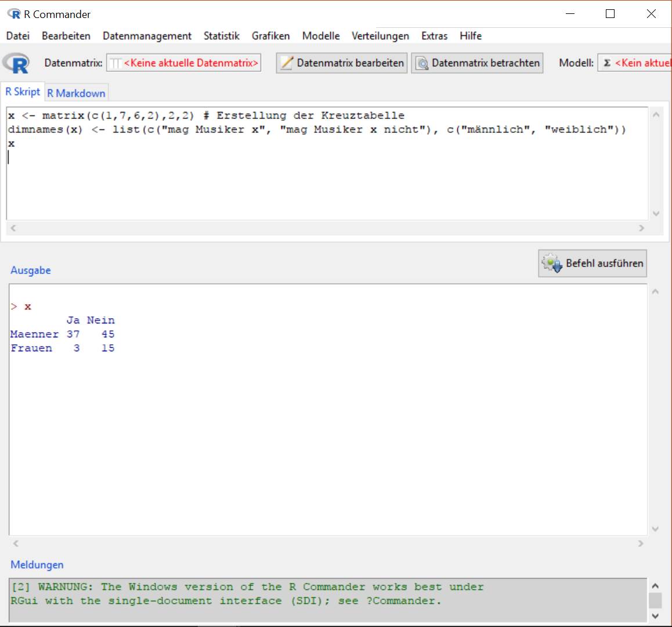Image resolution: width=672 pixels, height=627 pixels.
Task: Click the sigma icon beside Modell
Action: coord(607,63)
